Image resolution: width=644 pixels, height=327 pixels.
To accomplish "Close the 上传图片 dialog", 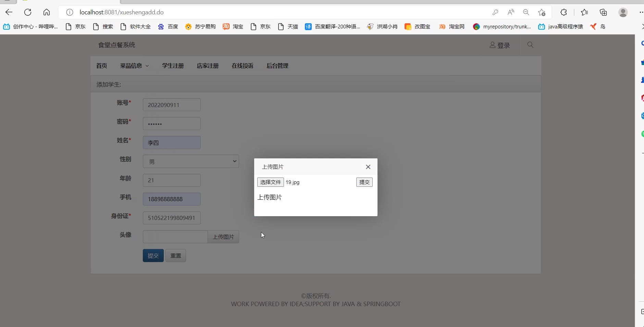I will tap(368, 167).
